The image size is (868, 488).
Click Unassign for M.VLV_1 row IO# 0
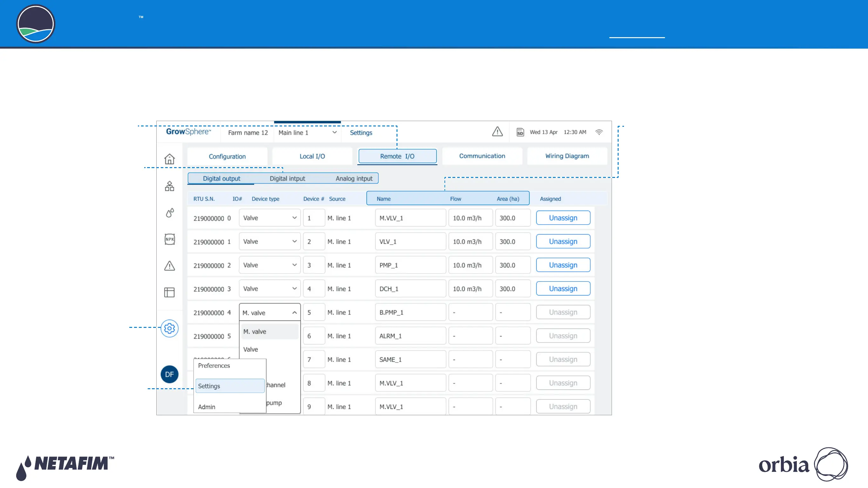coord(563,218)
